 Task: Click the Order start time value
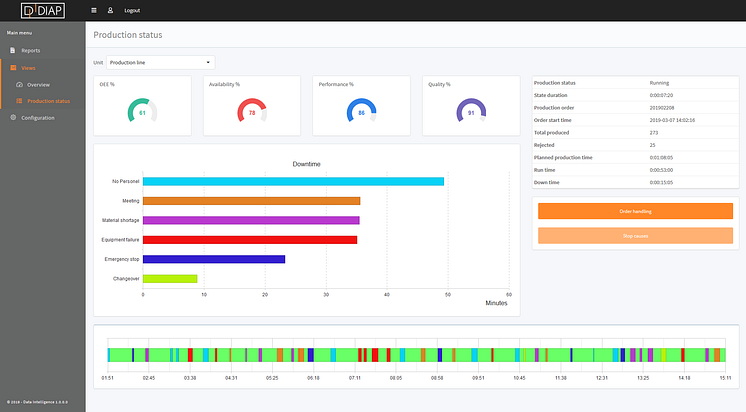672,120
